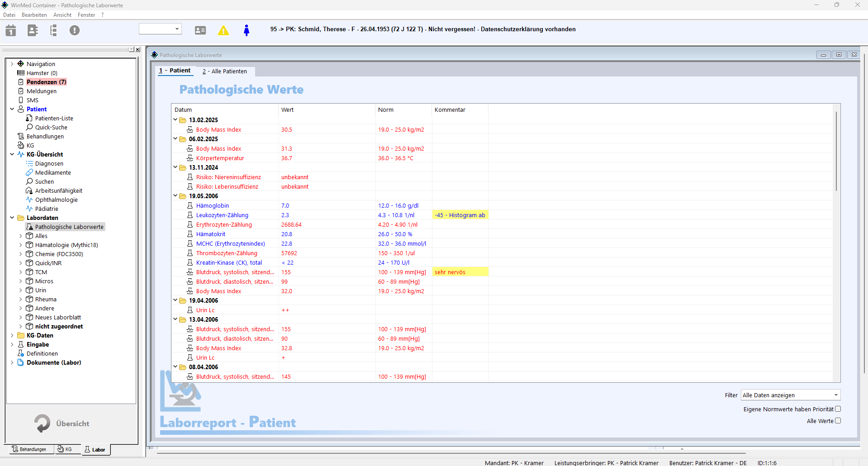This screenshot has height=466, width=868.
Task: Click the yellow 'sehr nervös' comment cell
Action: pos(460,272)
